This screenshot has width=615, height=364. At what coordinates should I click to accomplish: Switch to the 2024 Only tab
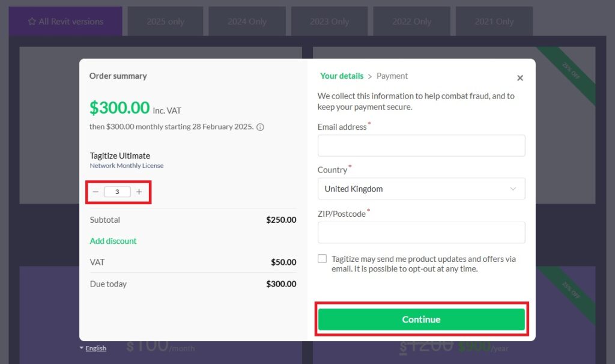(x=247, y=22)
